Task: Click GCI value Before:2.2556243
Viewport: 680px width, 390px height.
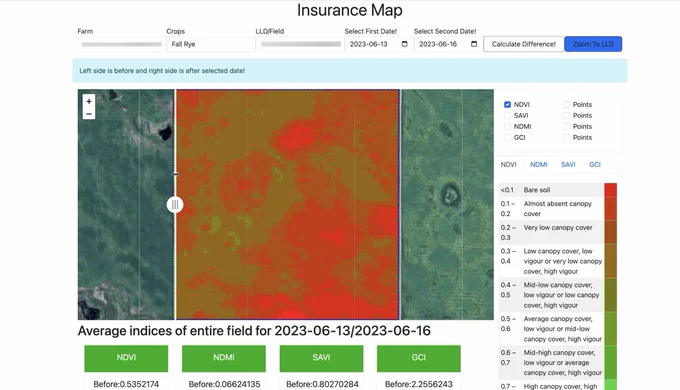Action: (x=418, y=384)
